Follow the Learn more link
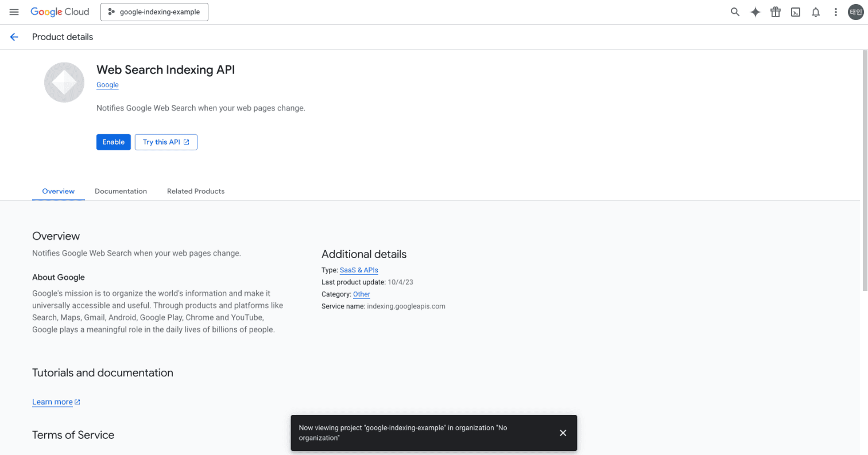Viewport: 868px width, 455px height. (x=56, y=402)
